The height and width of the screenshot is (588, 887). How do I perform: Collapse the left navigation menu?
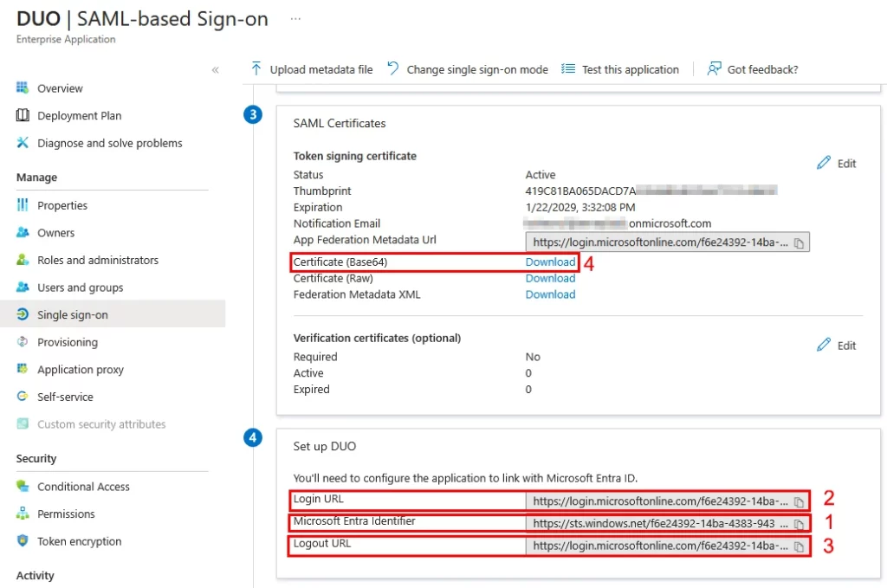(x=215, y=70)
